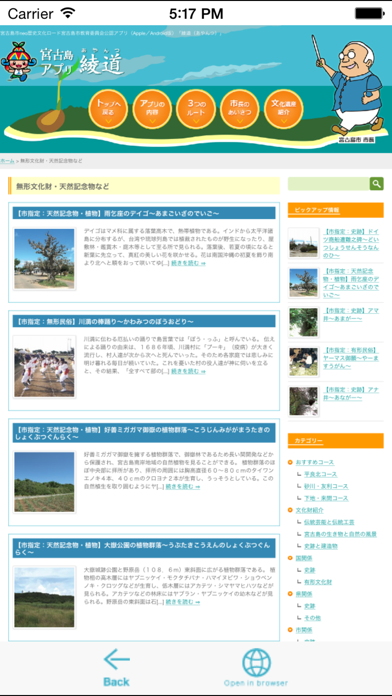
Task: Open the 文化財紹介 category
Action: [x=309, y=510]
